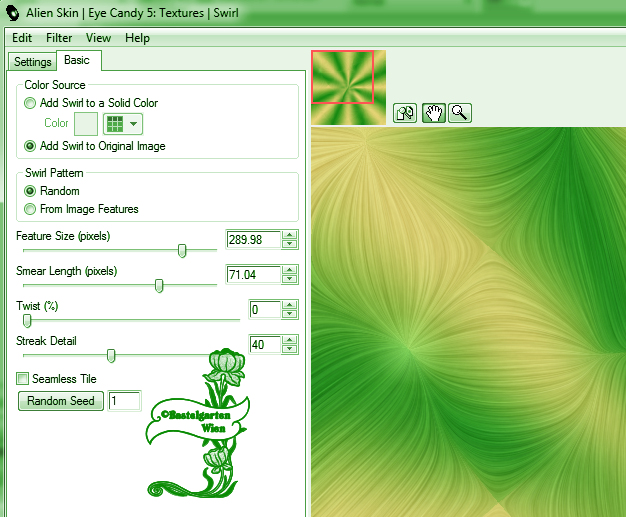Decrease Streak Detail with down arrow

(x=290, y=349)
